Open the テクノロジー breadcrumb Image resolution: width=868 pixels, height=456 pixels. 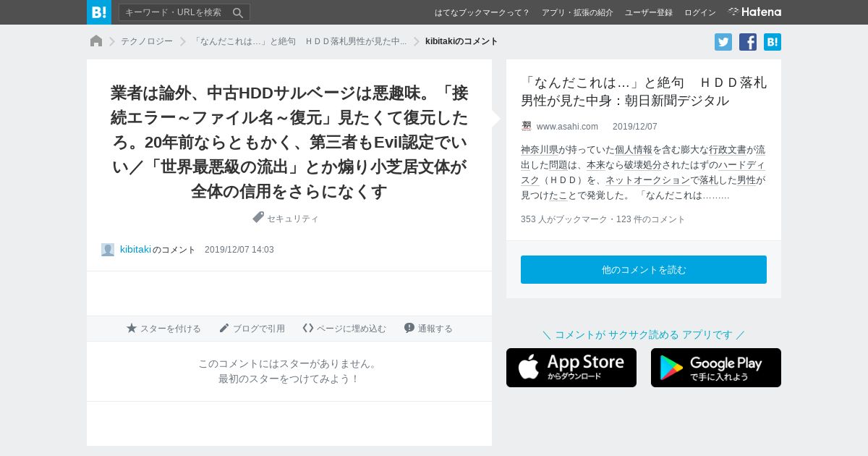click(147, 41)
